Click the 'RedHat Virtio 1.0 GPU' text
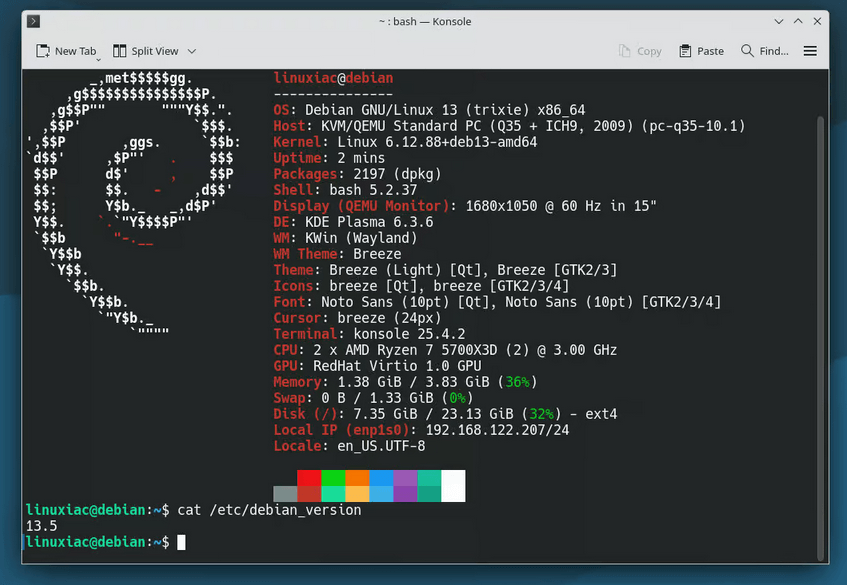The image size is (848, 585). pyautogui.click(x=397, y=366)
